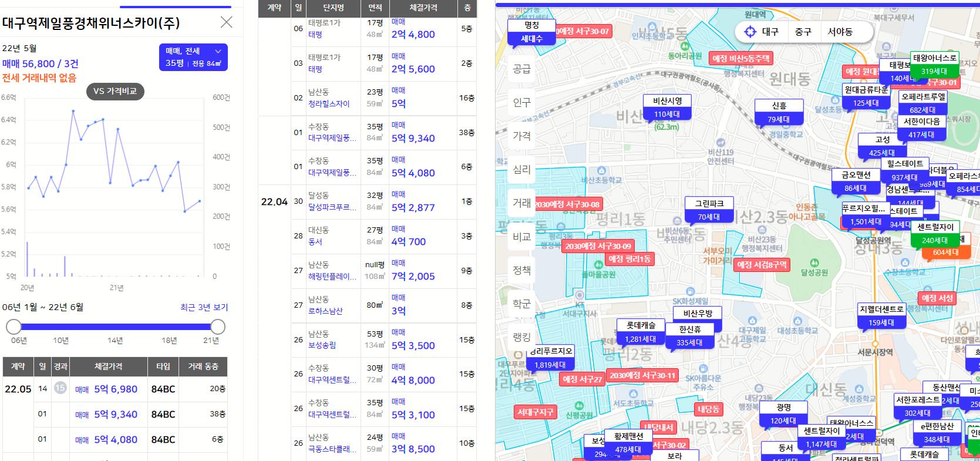
Task: Open 로하스남산 complex link
Action: pos(325,311)
